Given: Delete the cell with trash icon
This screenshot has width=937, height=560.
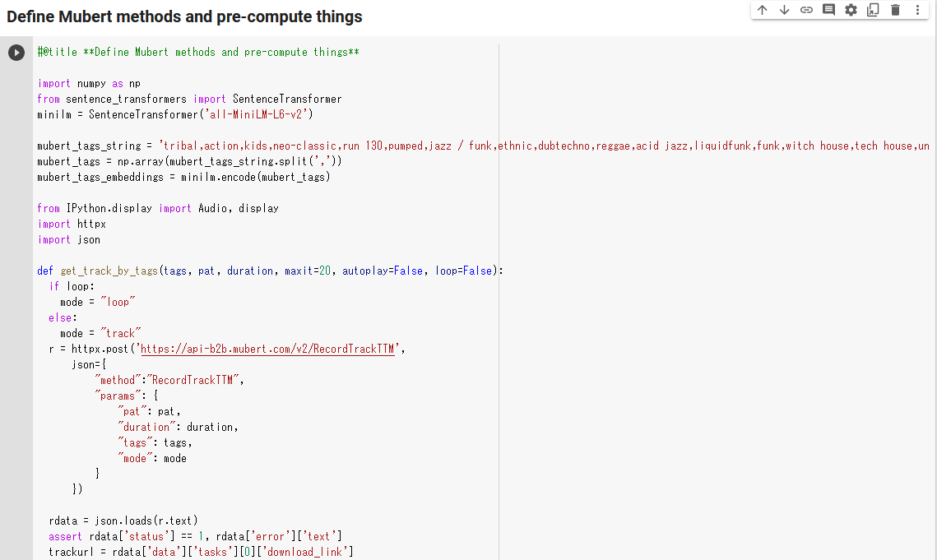Looking at the screenshot, I should click(896, 10).
